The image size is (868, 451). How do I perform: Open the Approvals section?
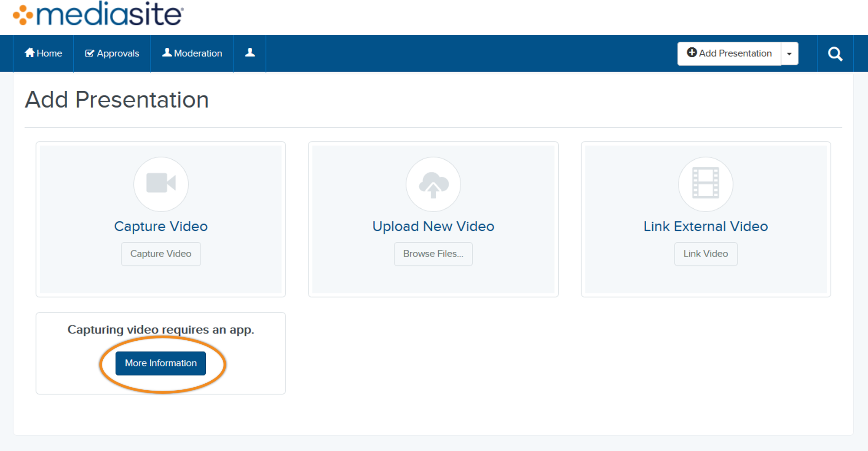[x=112, y=53]
